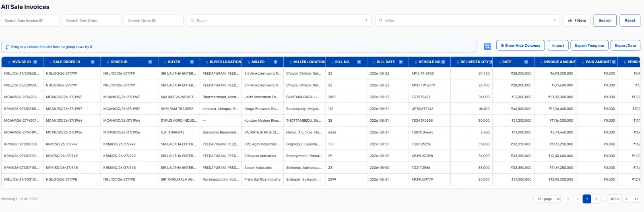Open the Bill No column filter icon
The image size is (644, 212).
point(359,62)
